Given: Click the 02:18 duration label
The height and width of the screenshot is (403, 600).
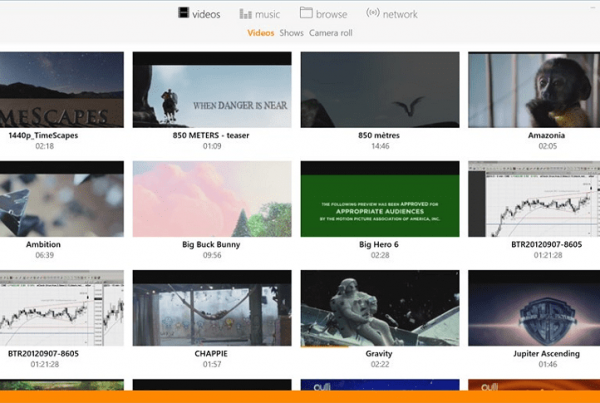Looking at the screenshot, I should coord(44,146).
